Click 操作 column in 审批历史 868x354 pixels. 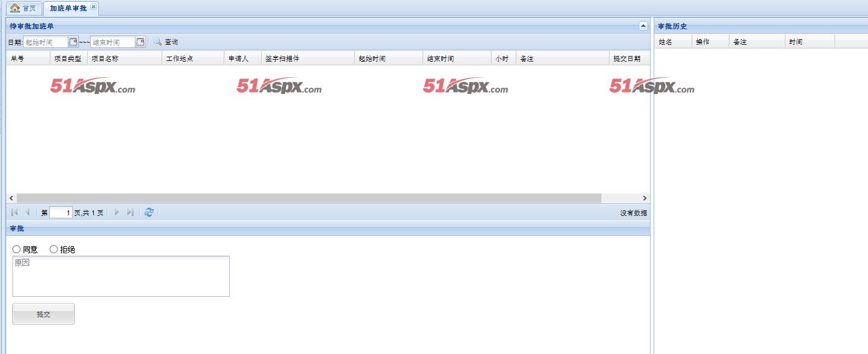710,42
